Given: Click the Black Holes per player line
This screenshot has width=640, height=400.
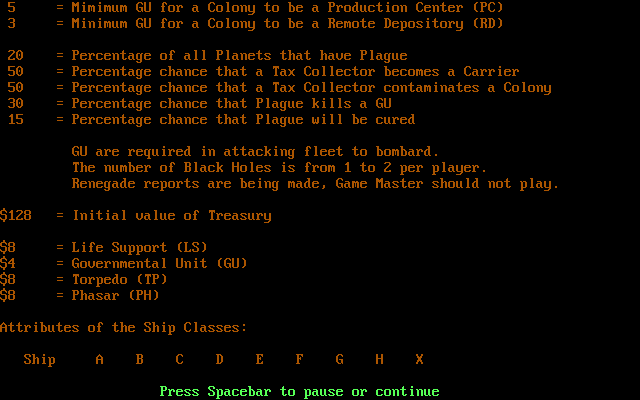Looking at the screenshot, I should 279,168.
